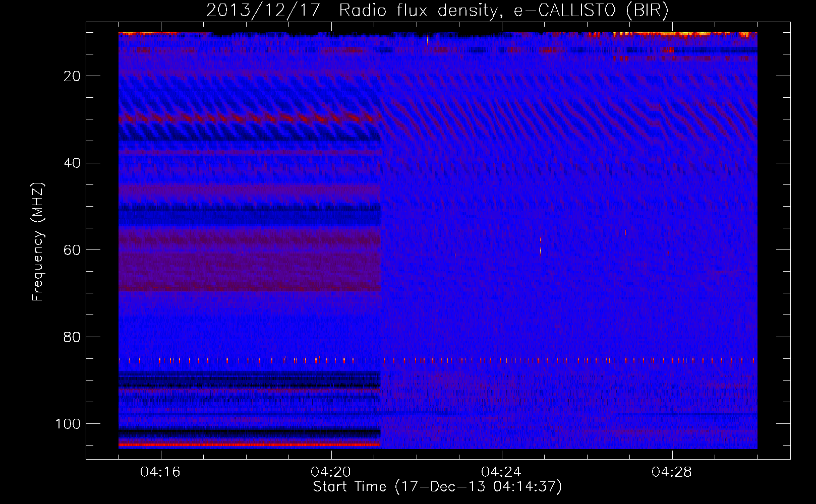The width and height of the screenshot is (816, 504).
Task: Click the 20 MHz frequency tick label
Action: pos(72,76)
